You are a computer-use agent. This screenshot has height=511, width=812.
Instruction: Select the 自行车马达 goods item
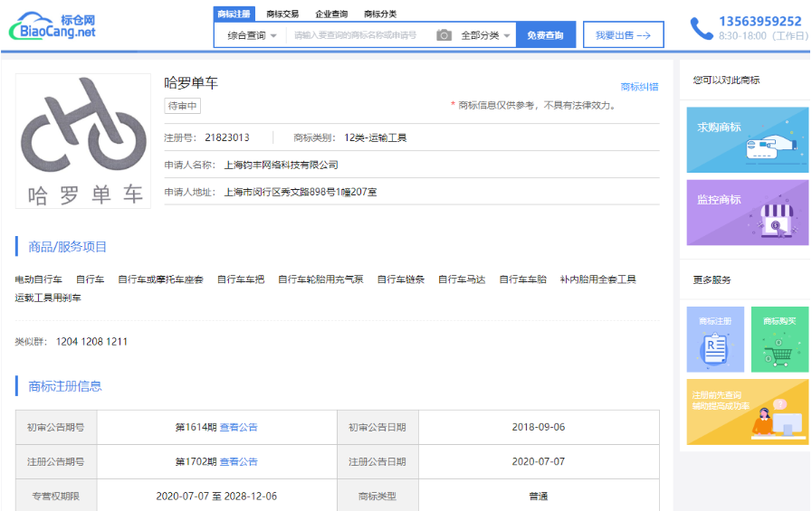462,279
